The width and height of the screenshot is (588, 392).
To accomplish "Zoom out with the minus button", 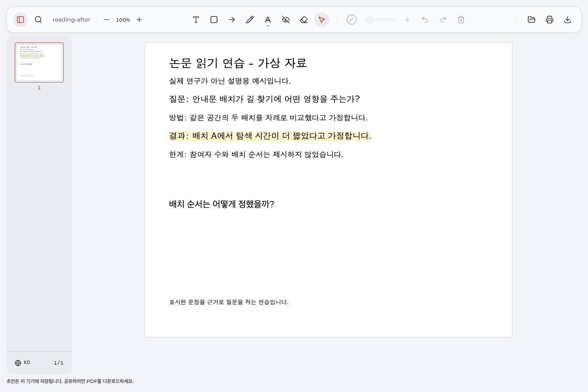I will click(x=107, y=20).
